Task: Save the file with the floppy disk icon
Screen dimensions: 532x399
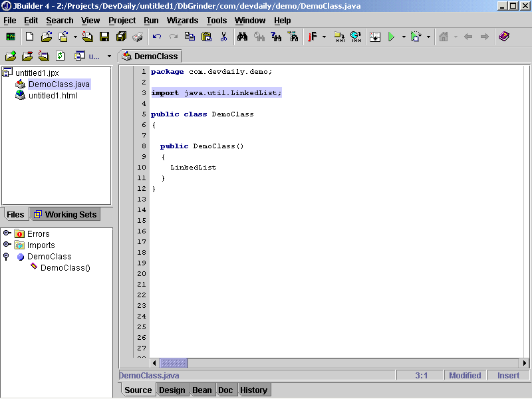Action: point(104,37)
